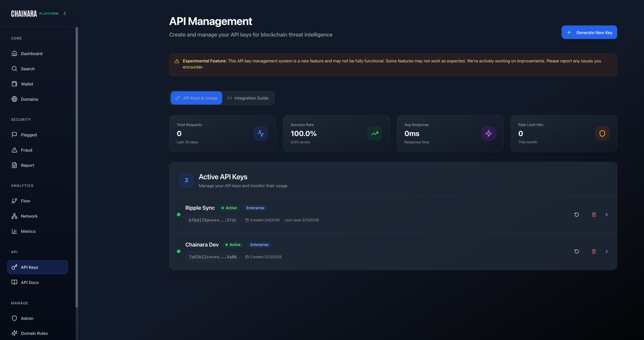This screenshot has height=340, width=644.
Task: Click the Domain Rules sparkle icon
Action: pos(14,333)
